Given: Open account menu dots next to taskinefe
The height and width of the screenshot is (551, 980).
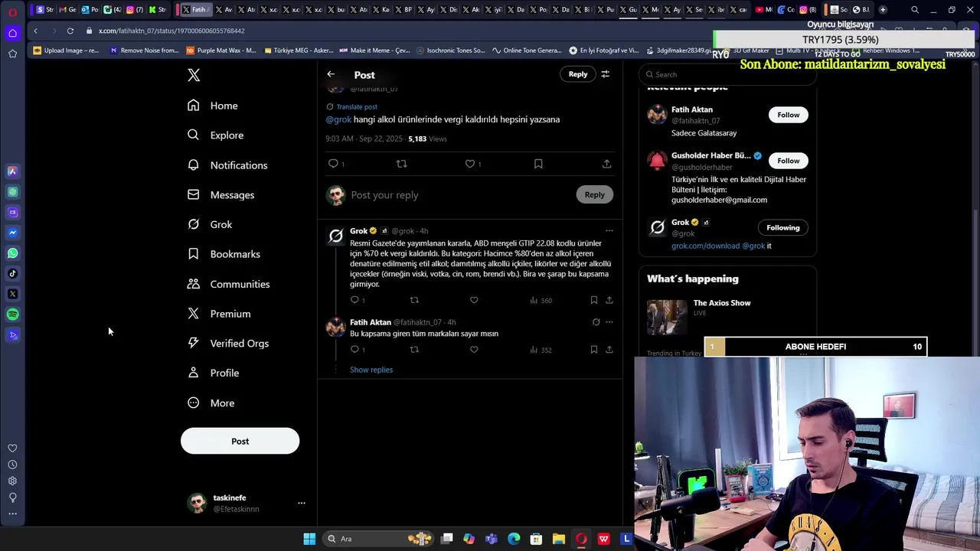Looking at the screenshot, I should [302, 503].
